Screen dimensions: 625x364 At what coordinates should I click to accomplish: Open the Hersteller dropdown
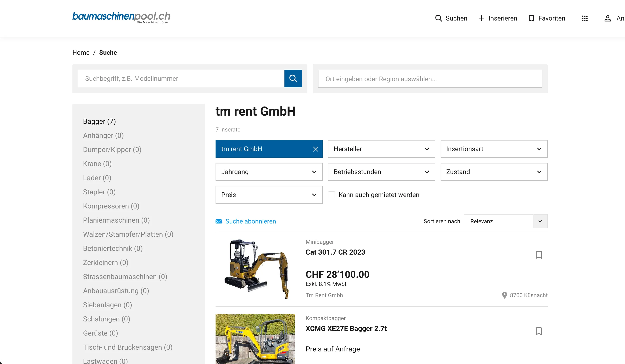click(x=381, y=149)
